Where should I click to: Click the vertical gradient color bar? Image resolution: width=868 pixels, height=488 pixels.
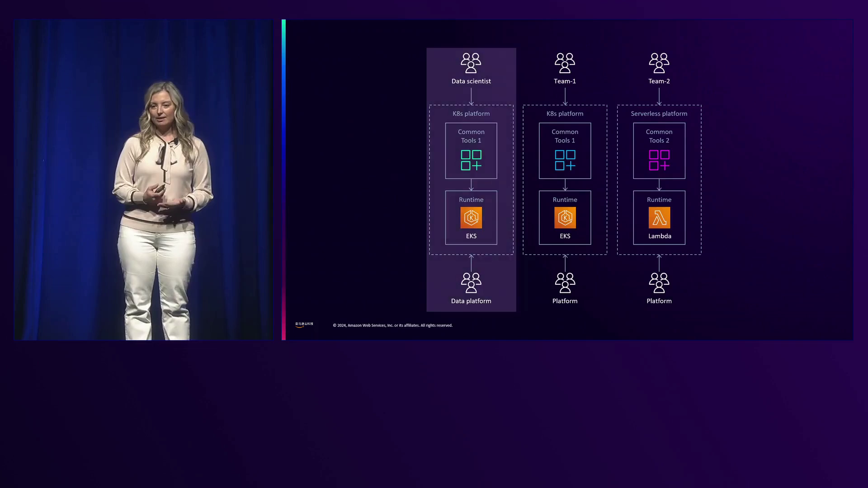tap(283, 179)
